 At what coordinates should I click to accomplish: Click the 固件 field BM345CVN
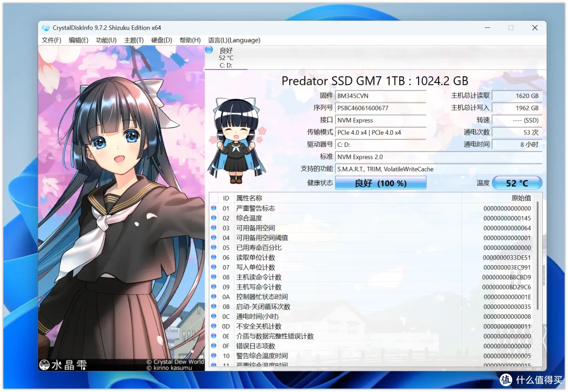[380, 96]
